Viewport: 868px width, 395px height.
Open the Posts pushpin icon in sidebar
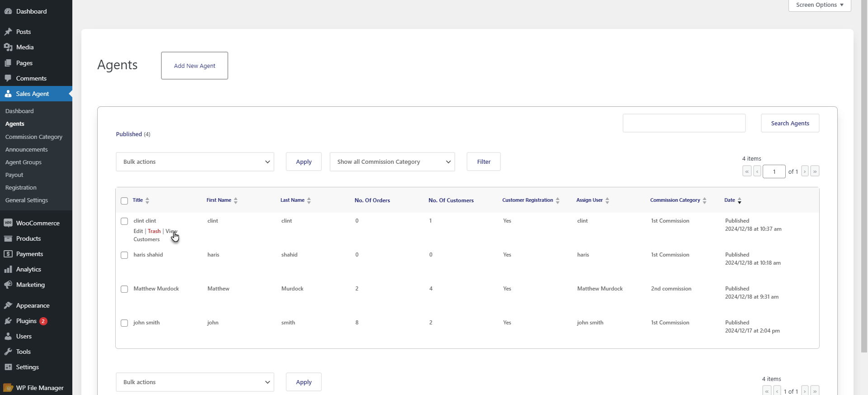pos(8,32)
